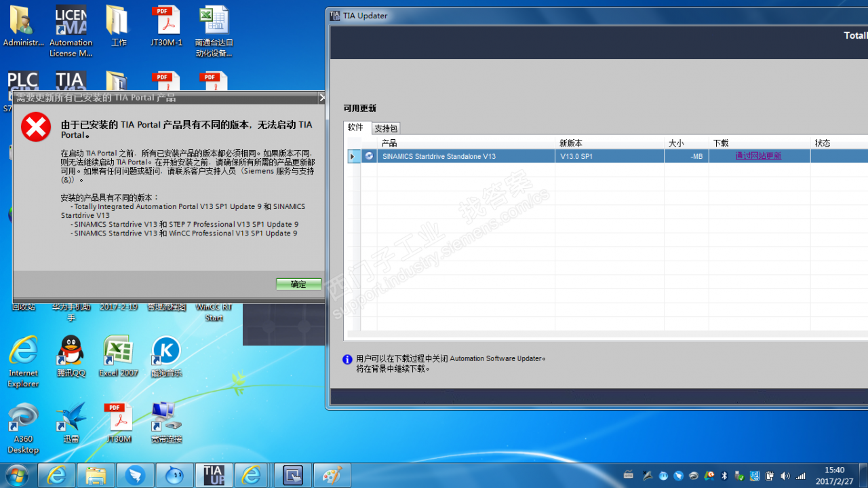Open the Internet Explorer desktop shortcut
This screenshot has height=488, width=868.
point(24,361)
